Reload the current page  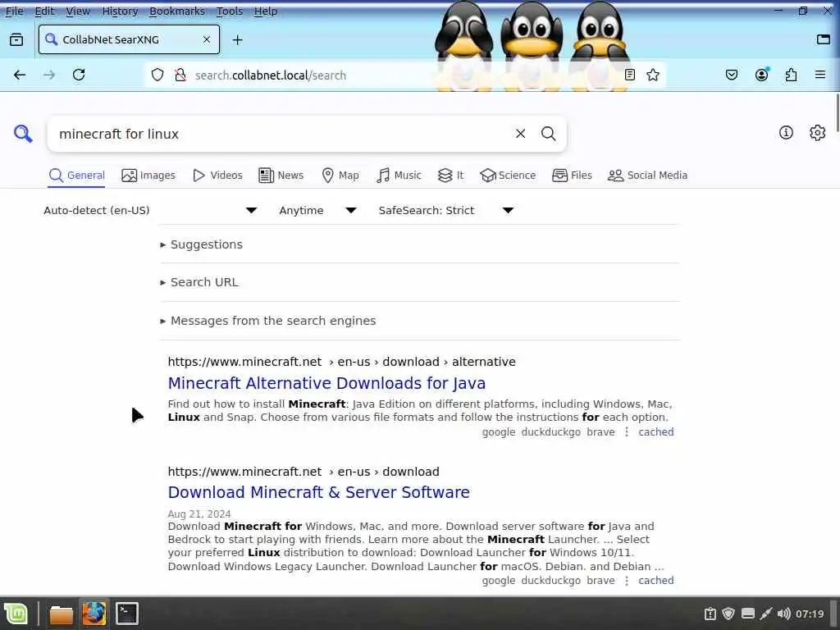pyautogui.click(x=79, y=75)
